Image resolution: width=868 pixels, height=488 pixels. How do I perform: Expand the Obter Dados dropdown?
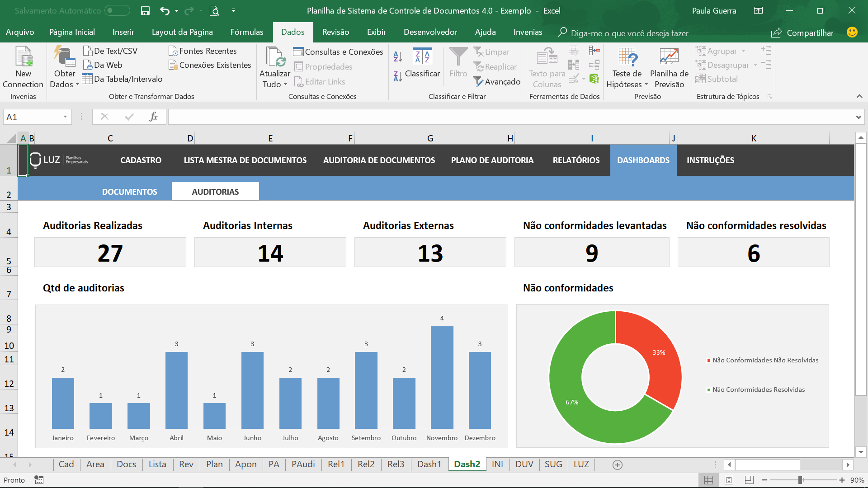click(77, 84)
